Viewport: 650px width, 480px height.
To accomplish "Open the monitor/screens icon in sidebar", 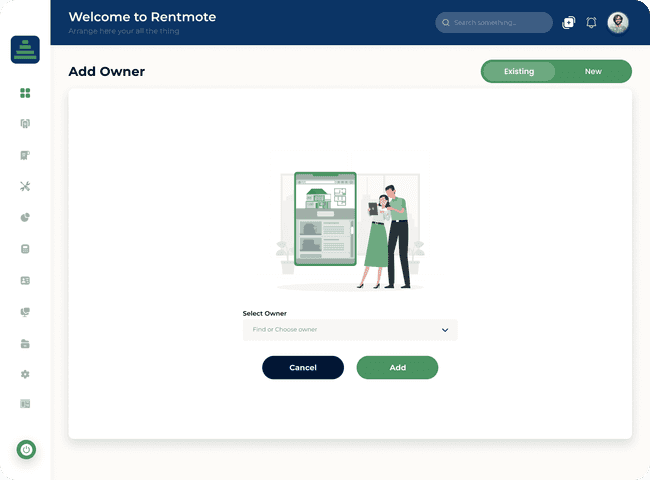I will tap(25, 312).
